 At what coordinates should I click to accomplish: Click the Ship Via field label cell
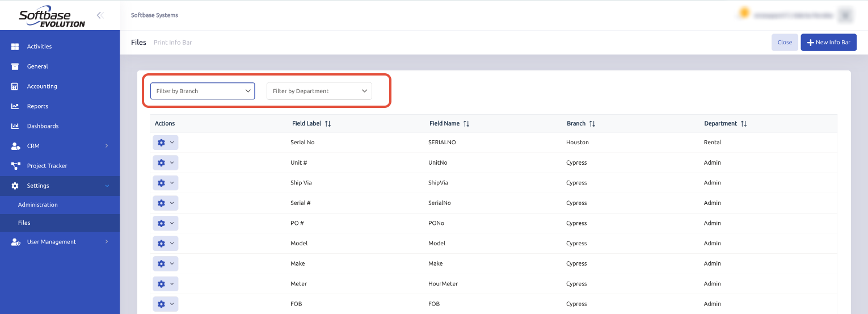tap(301, 183)
